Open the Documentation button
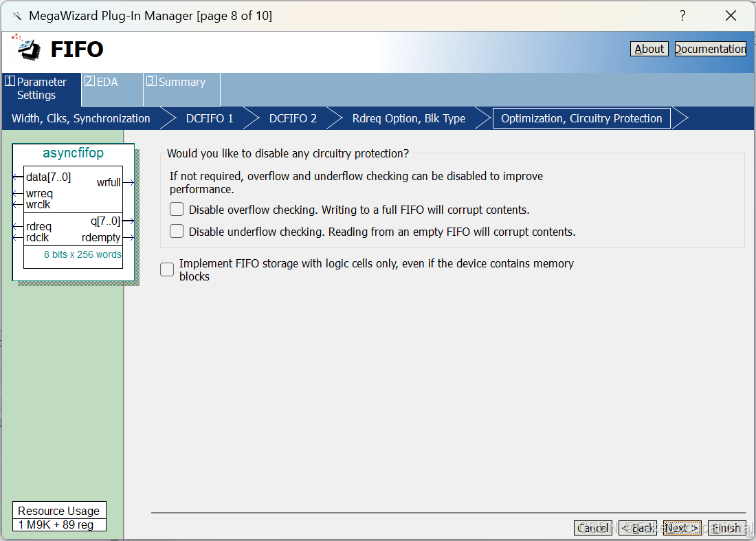 710,49
